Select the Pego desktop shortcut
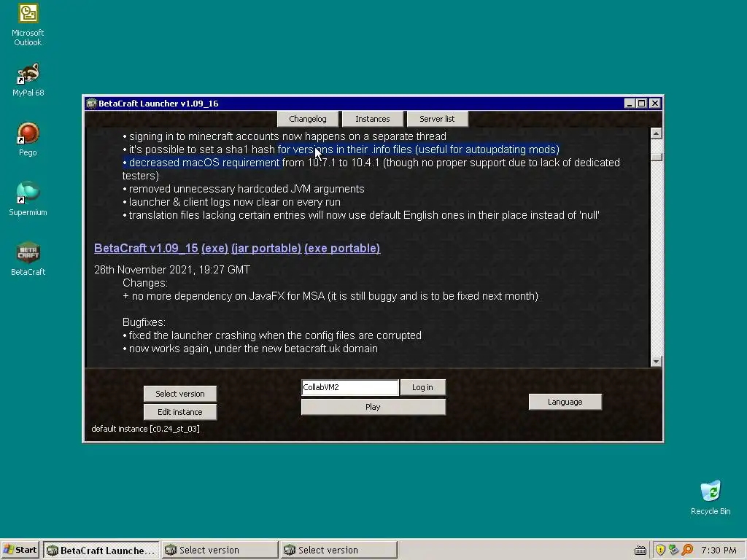The height and width of the screenshot is (560, 747). point(28,139)
